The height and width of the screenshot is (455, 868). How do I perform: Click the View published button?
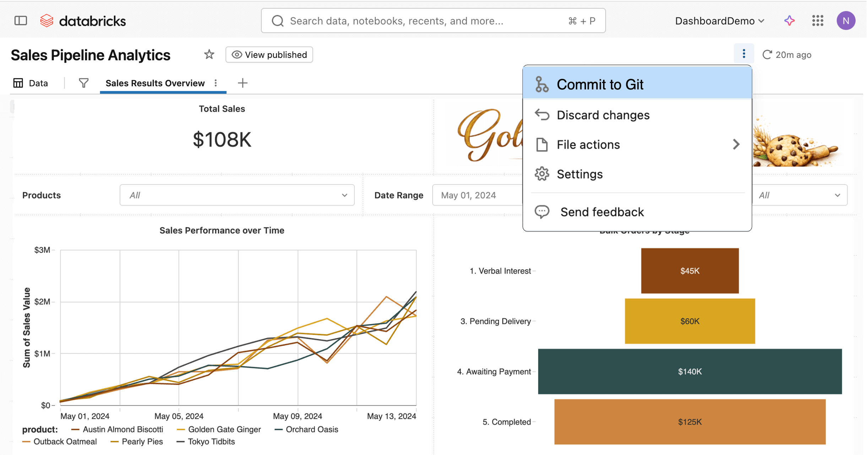pyautogui.click(x=269, y=54)
